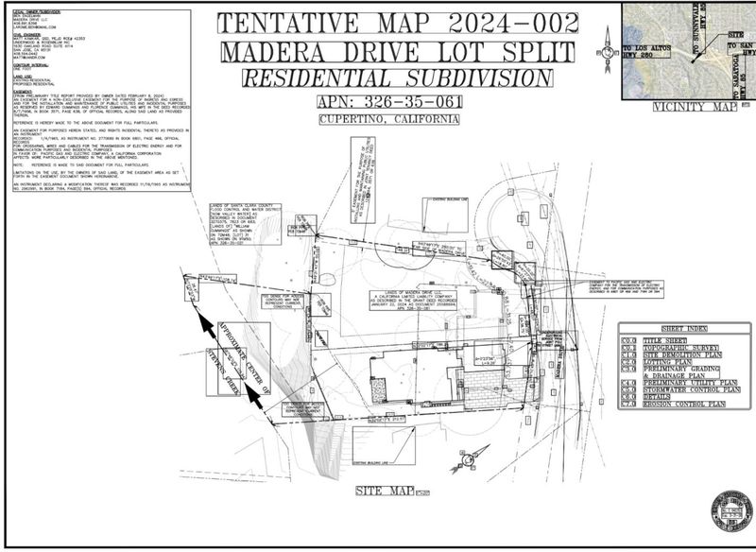Click the Tentative Map 2024-002 title
The width and height of the screenshot is (756, 552).
(x=398, y=22)
